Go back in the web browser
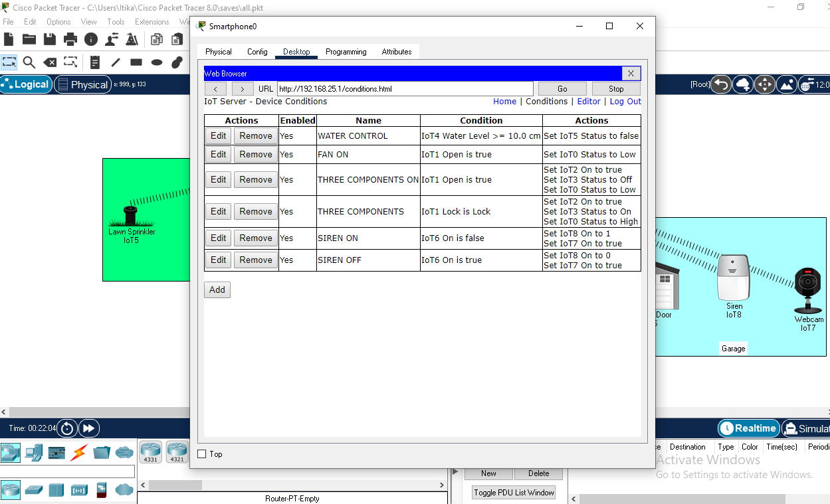Screen dimensions: 830x504 point(215,88)
